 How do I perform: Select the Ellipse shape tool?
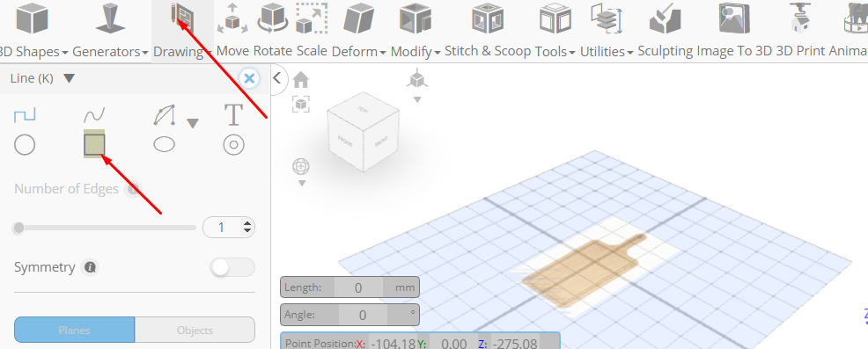[x=164, y=145]
